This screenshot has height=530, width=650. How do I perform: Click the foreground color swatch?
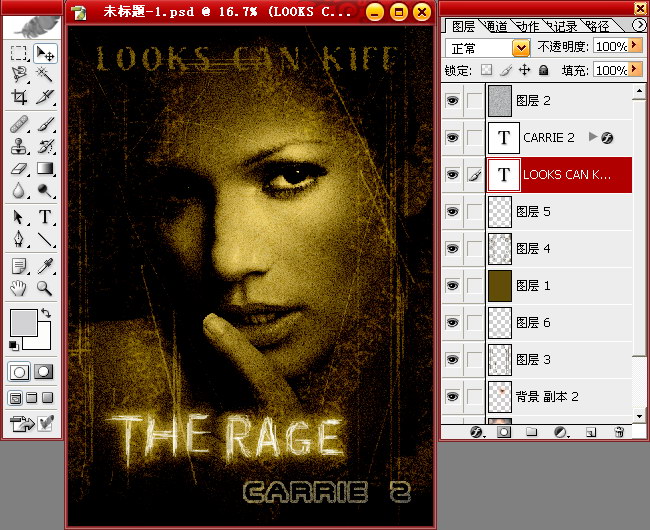23,322
